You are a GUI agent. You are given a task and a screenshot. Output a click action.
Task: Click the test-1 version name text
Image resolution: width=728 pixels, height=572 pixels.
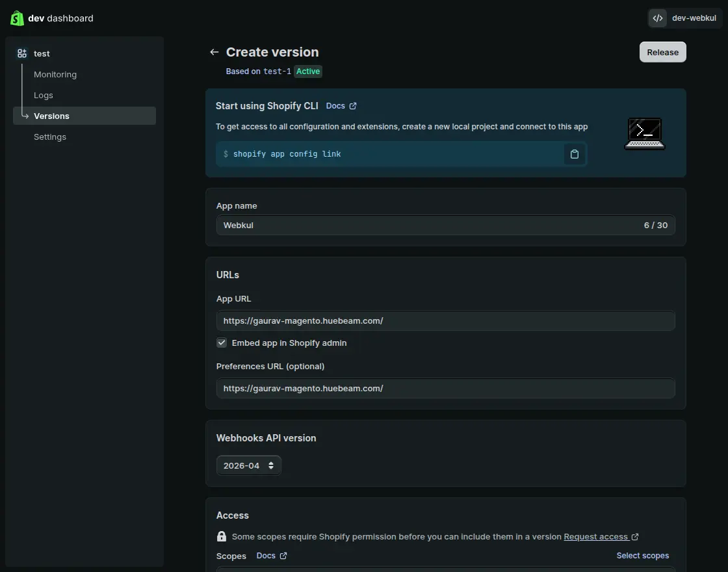click(x=277, y=71)
